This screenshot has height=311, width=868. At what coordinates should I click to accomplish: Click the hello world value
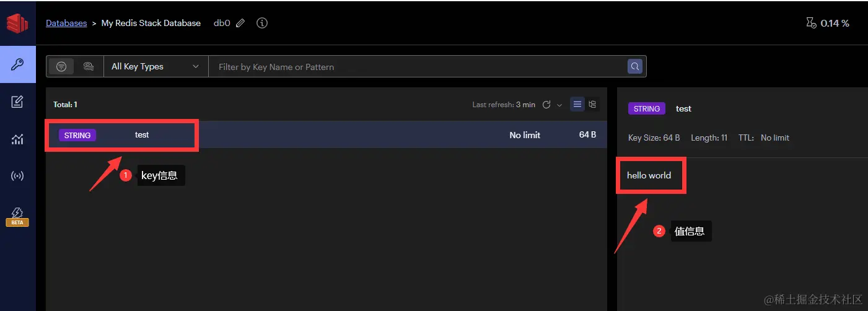(649, 175)
